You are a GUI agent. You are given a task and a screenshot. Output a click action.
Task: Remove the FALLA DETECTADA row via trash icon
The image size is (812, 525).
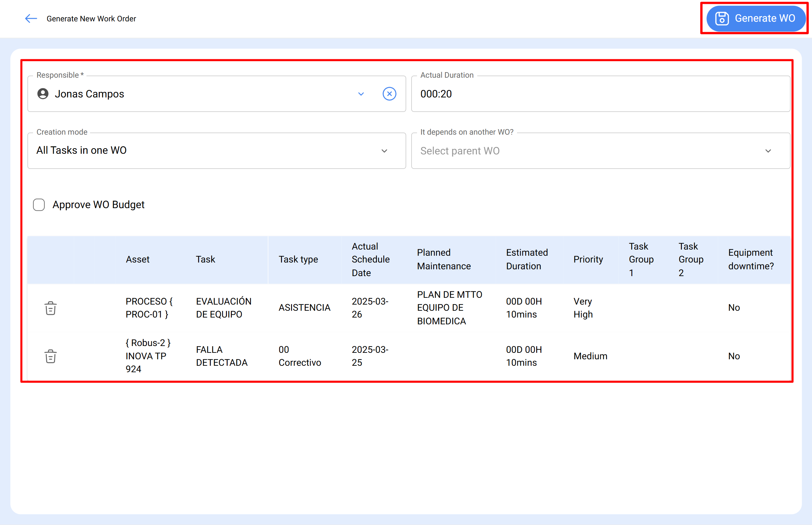coord(50,356)
